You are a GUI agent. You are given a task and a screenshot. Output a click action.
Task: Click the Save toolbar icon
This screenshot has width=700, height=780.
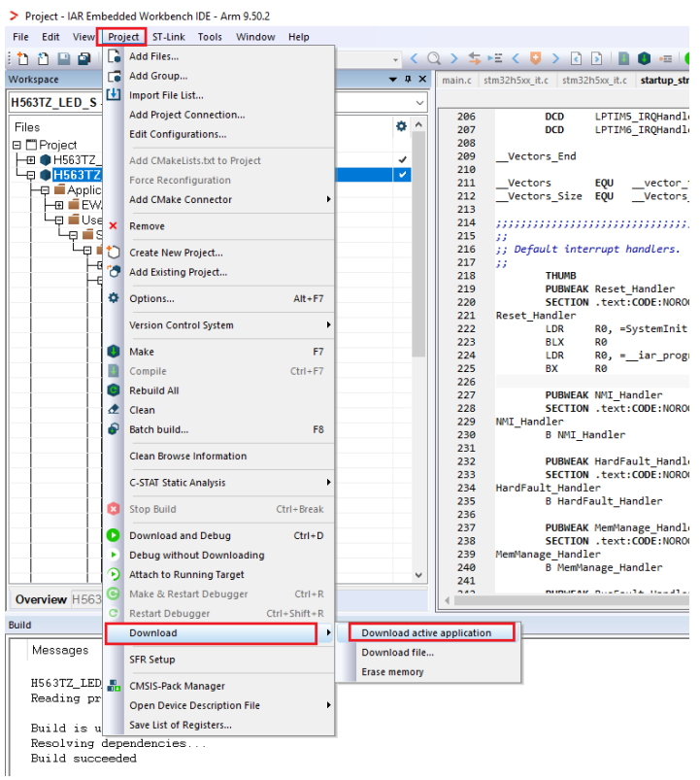[64, 58]
